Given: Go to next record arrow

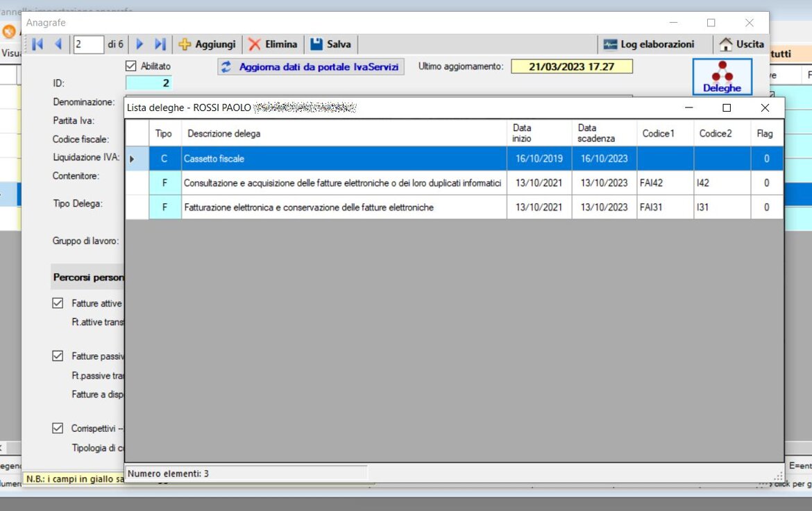Looking at the screenshot, I should coord(139,44).
